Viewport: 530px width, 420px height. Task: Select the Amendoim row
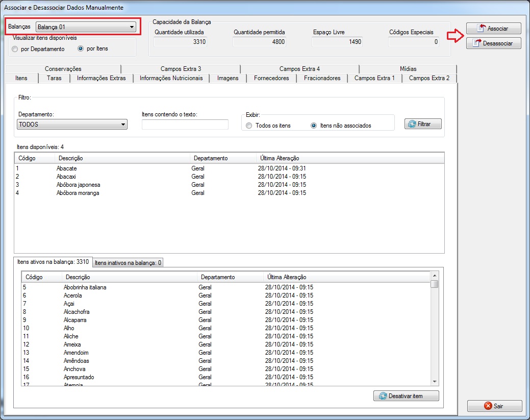pyautogui.click(x=226, y=352)
